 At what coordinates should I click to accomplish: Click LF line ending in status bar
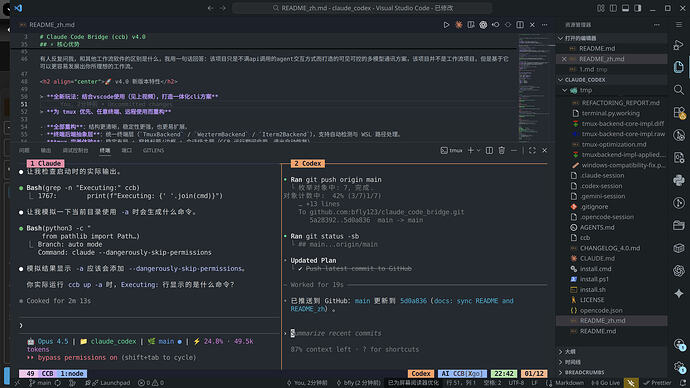click(534, 383)
